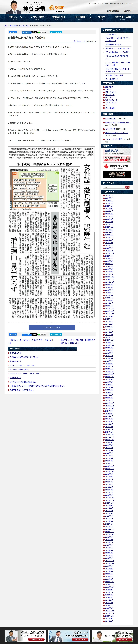Open the newspaper clipping image in the article
This screenshot has height=644, width=138.
(x=52, y=232)
